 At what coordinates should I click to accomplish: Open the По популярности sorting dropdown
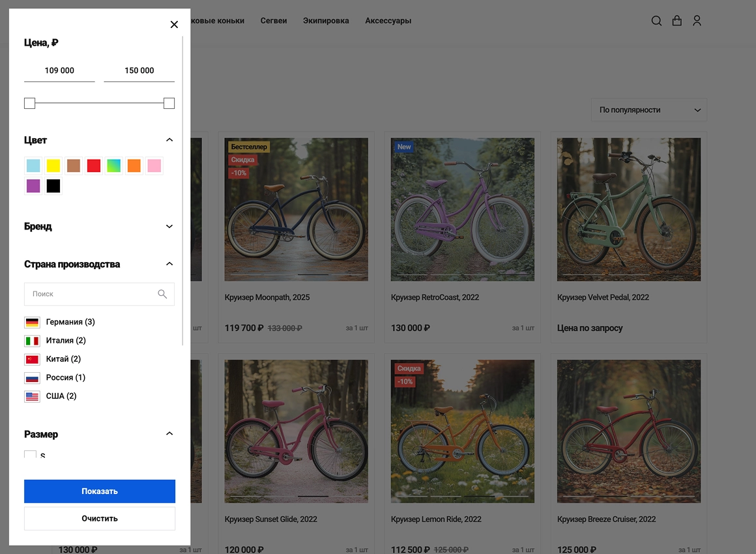(648, 110)
